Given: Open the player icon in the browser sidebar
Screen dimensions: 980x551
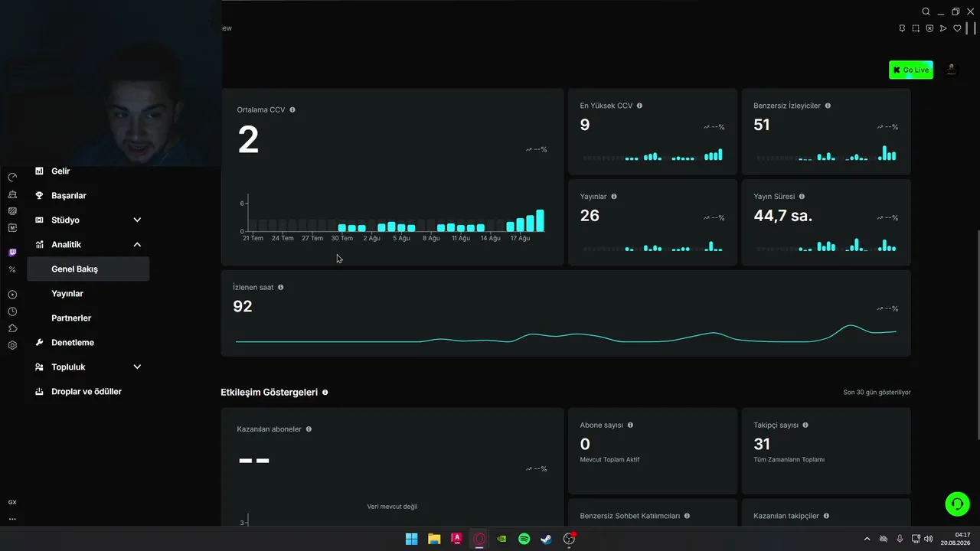Looking at the screenshot, I should [12, 295].
